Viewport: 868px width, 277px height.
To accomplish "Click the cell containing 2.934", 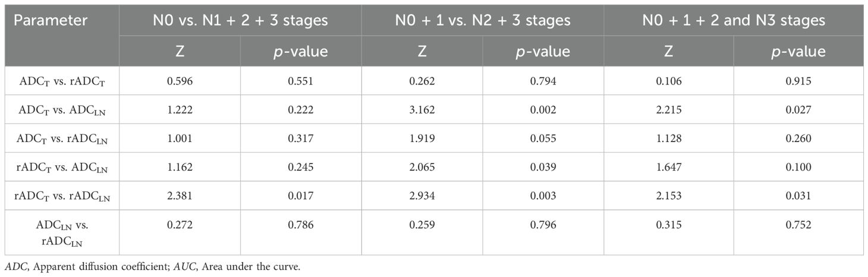I will click(x=422, y=196).
